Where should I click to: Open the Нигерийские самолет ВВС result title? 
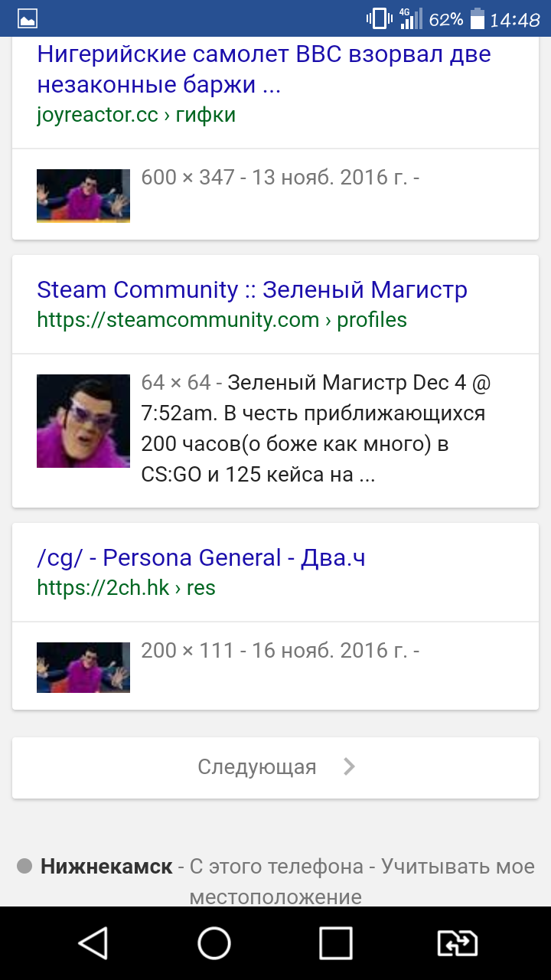tap(264, 69)
